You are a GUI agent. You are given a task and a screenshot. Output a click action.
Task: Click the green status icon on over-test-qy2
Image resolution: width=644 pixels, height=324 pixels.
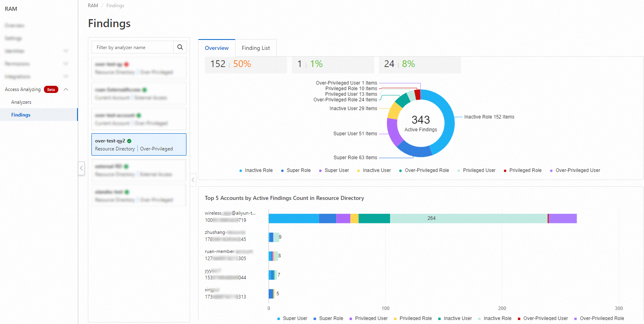(x=129, y=141)
